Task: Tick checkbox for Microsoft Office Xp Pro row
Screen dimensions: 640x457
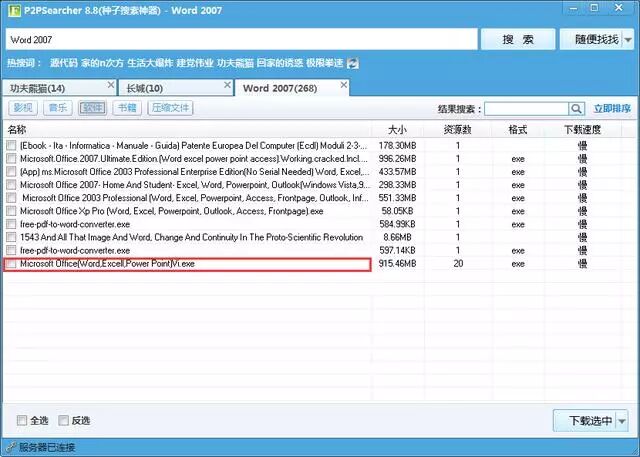Action: 11,211
